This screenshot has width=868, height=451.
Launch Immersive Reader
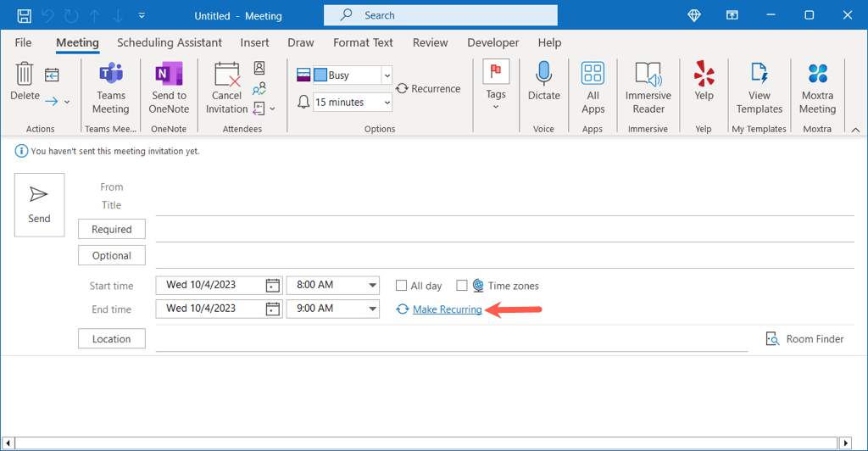click(x=648, y=76)
